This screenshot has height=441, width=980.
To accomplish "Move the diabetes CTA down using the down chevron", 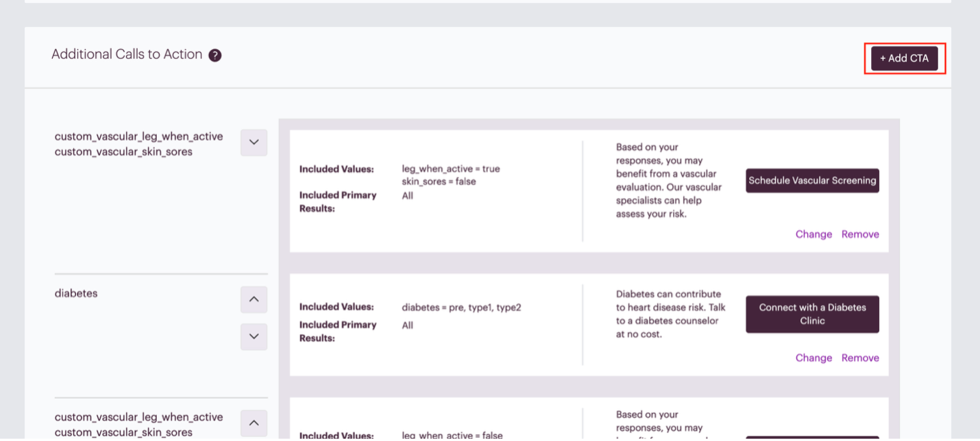I will tap(254, 336).
